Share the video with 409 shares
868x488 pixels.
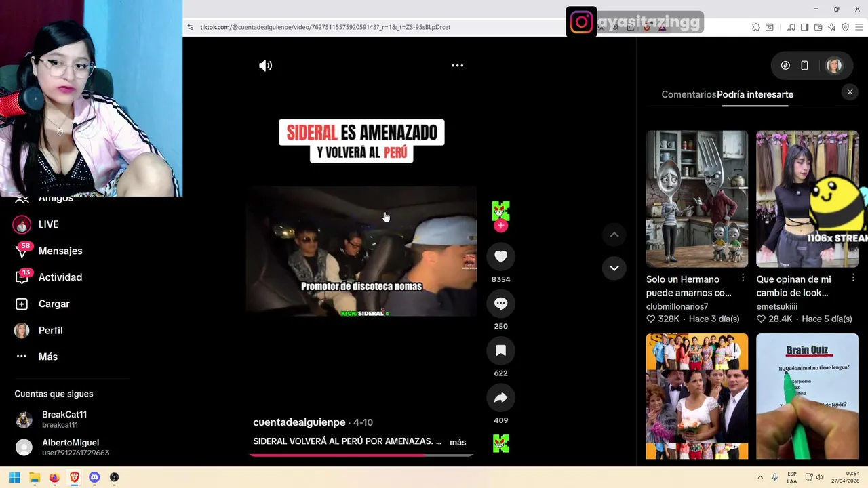click(x=500, y=398)
